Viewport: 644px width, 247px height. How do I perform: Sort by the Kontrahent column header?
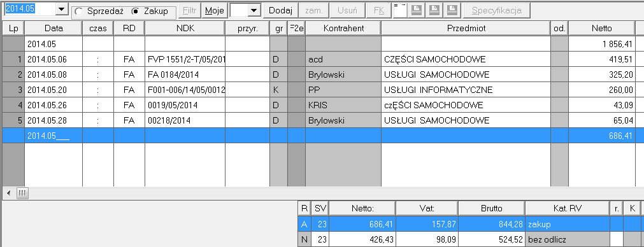tap(343, 28)
